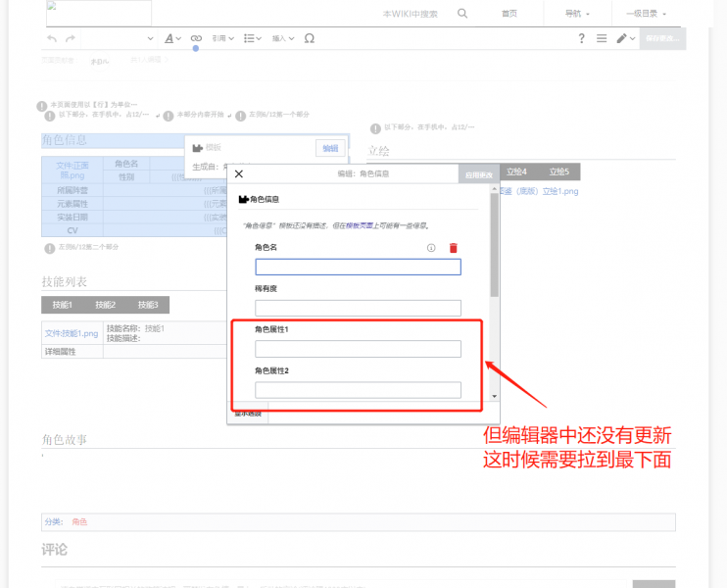Switch to the 立绘4 tab
727x588 pixels.
pyautogui.click(x=516, y=171)
